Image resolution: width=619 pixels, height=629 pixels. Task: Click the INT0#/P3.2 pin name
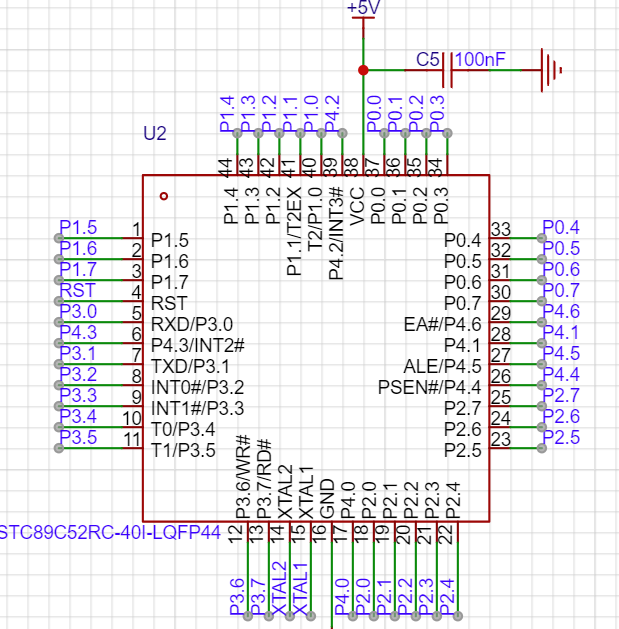coord(197,388)
